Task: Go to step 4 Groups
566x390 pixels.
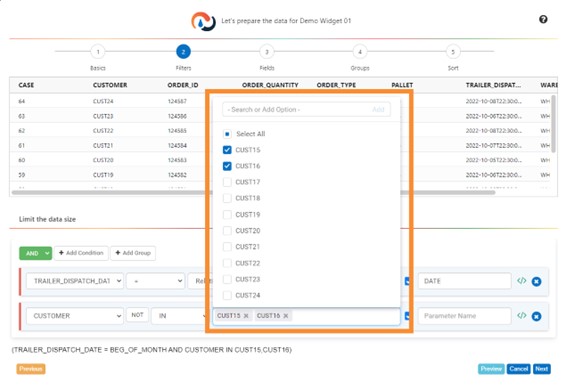Action: point(360,52)
